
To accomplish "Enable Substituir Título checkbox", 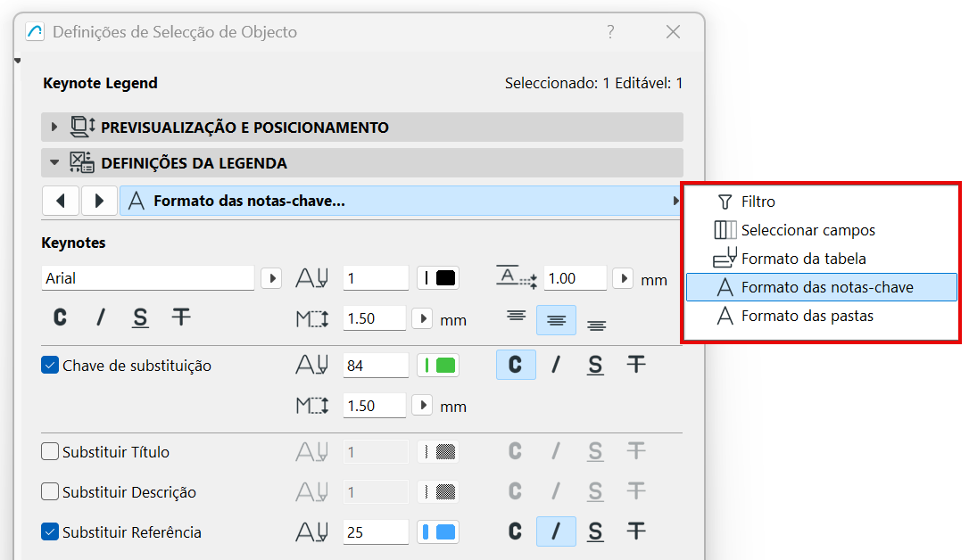I will pos(50,452).
